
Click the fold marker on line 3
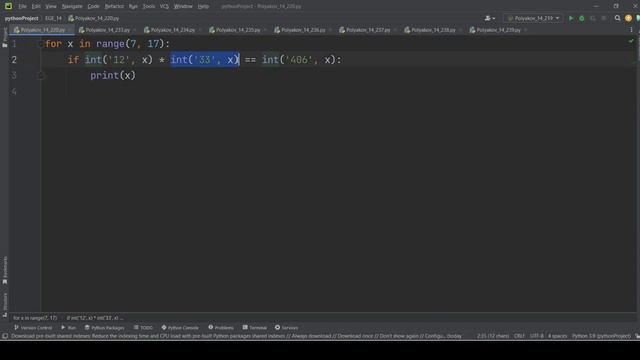[x=40, y=76]
